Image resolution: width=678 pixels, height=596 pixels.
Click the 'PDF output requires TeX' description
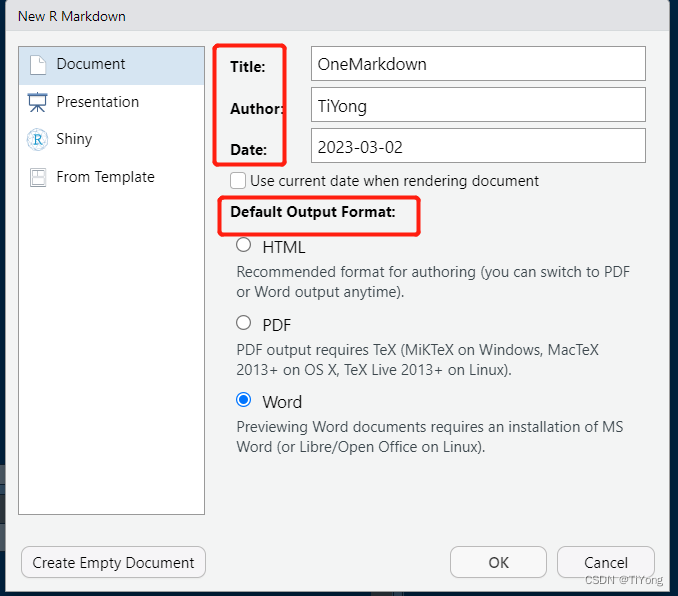417,360
